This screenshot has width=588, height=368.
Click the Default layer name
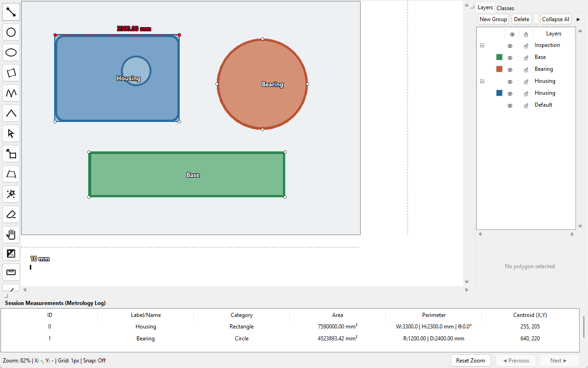pyautogui.click(x=543, y=105)
